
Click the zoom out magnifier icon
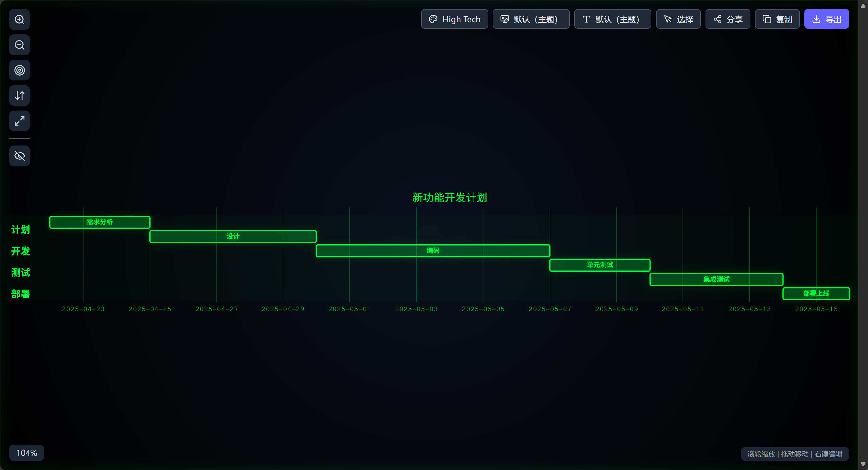coord(20,45)
